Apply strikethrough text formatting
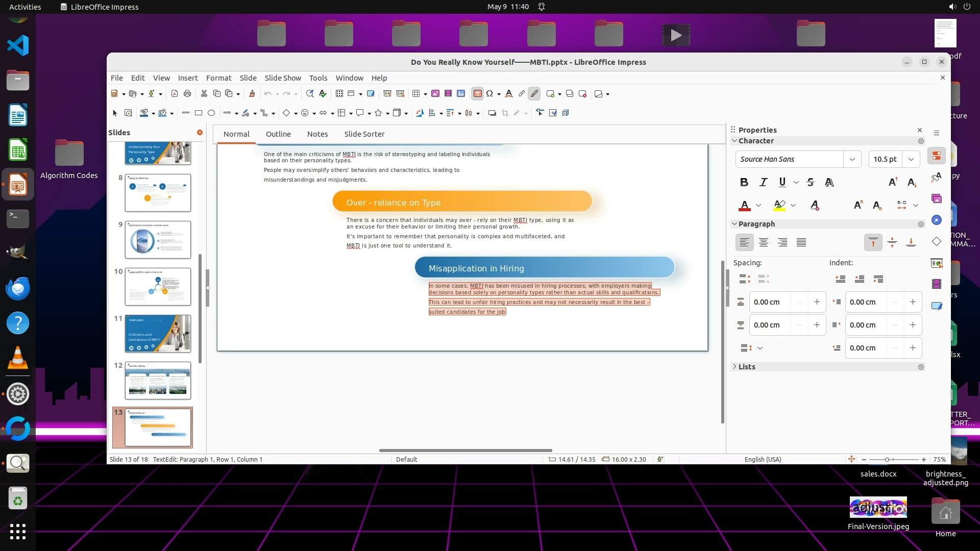The height and width of the screenshot is (551, 980). [810, 182]
